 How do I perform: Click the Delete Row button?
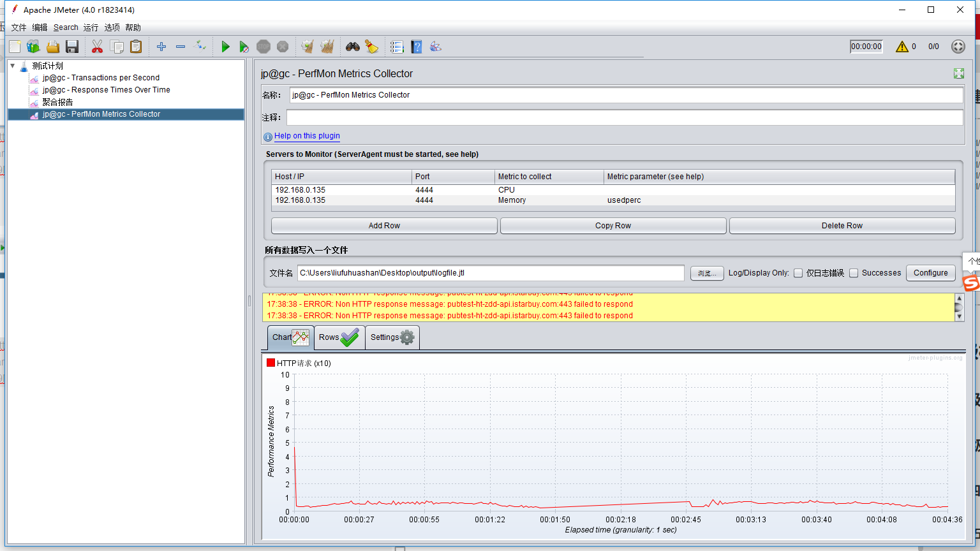(842, 226)
